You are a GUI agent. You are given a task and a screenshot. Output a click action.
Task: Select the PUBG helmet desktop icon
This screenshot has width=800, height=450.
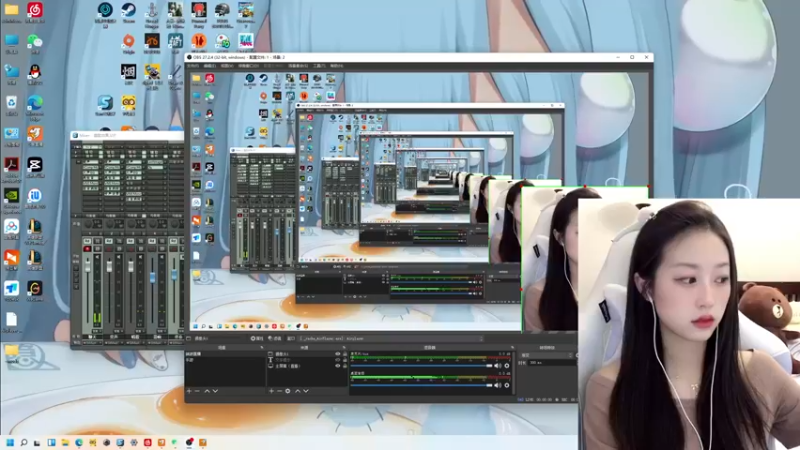point(222,10)
